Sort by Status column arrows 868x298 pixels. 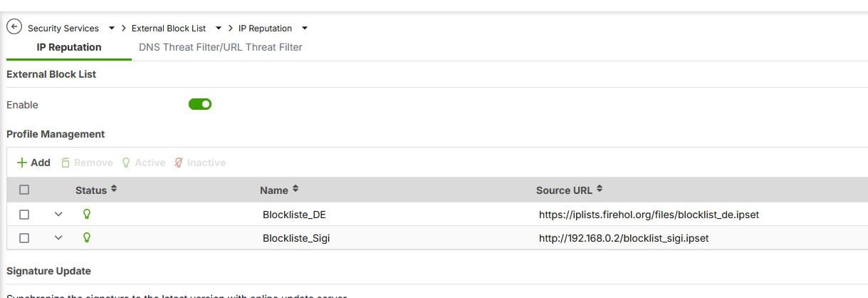click(114, 190)
